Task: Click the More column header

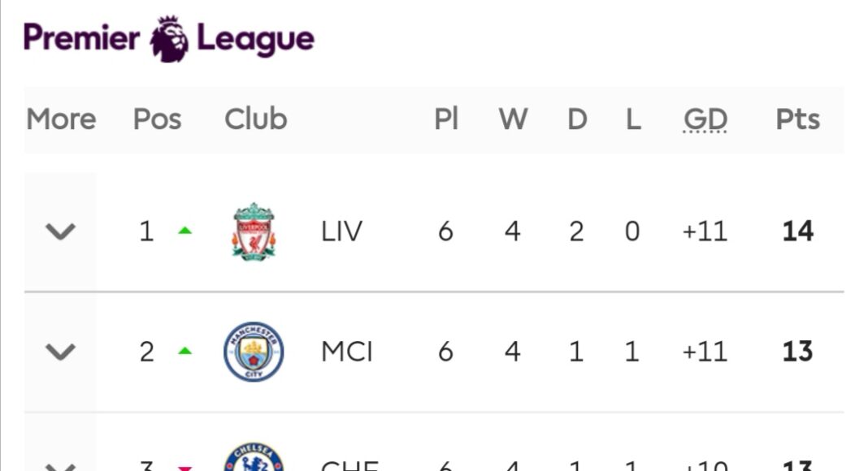Action: 61,119
